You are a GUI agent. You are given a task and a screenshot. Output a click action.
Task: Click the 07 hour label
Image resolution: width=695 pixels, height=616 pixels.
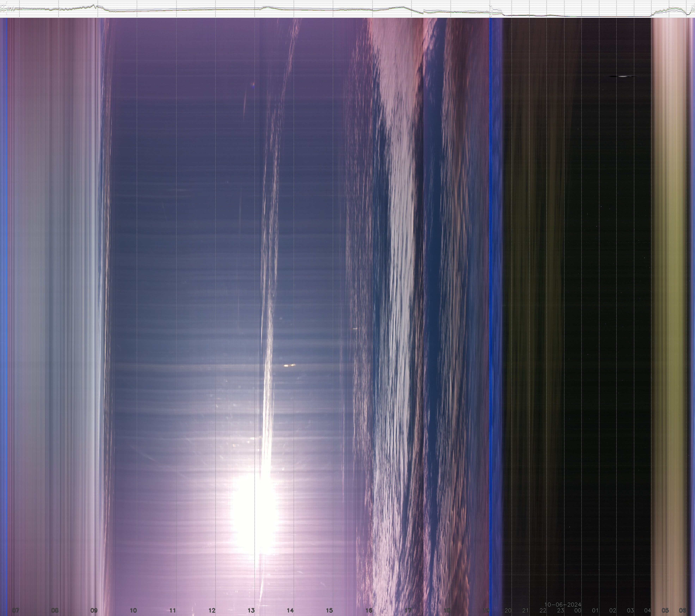pyautogui.click(x=16, y=610)
